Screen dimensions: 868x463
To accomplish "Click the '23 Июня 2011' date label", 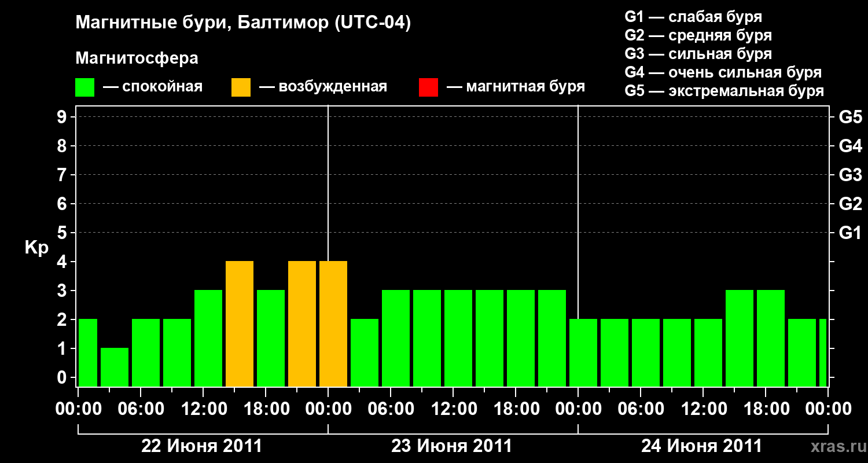I will 452,446.
